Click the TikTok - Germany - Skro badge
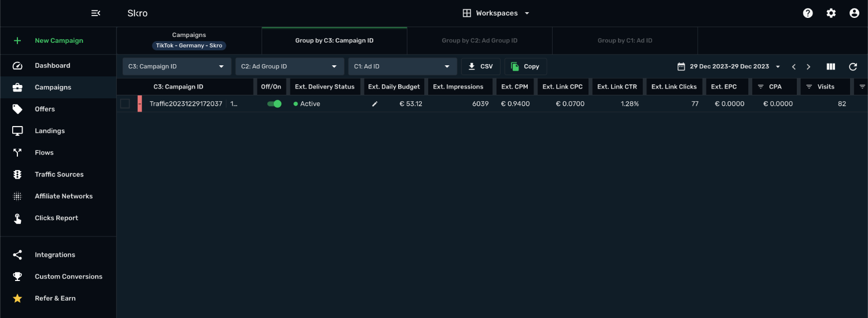The height and width of the screenshot is (318, 868). pos(189,46)
